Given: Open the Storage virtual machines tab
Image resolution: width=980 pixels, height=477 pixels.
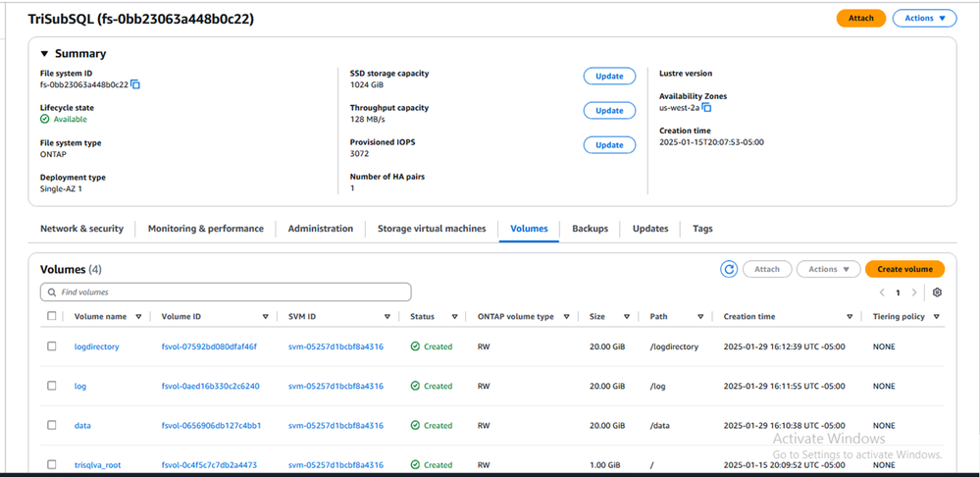Looking at the screenshot, I should click(x=432, y=229).
